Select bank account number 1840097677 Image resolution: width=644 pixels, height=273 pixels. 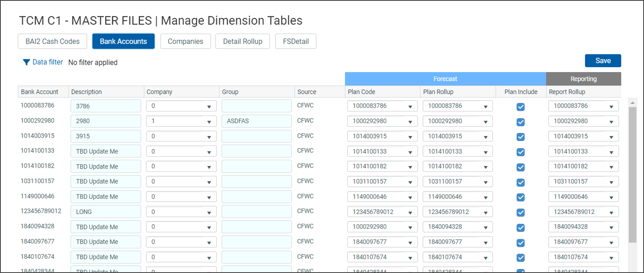[38, 241]
